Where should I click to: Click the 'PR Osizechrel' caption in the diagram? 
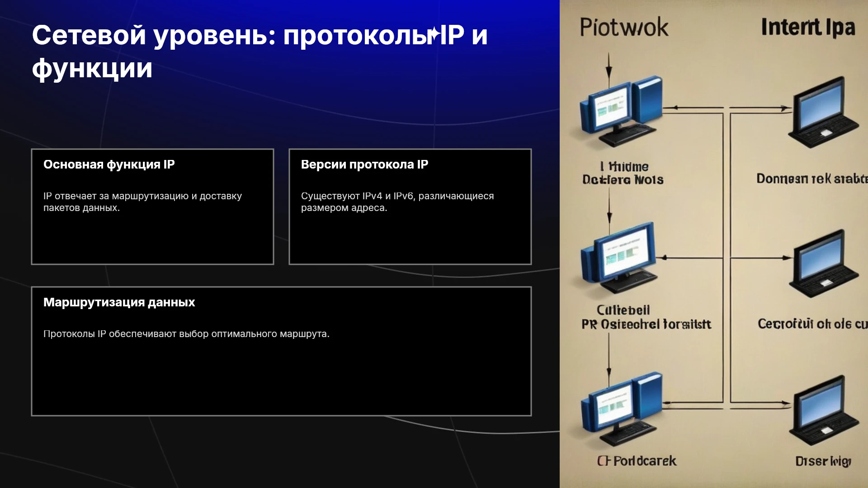[646, 324]
